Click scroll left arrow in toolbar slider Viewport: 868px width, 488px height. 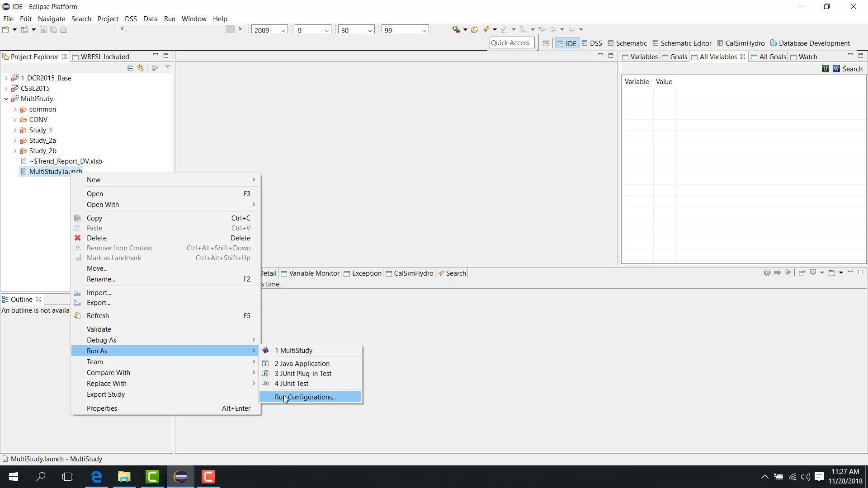pyautogui.click(x=122, y=29)
